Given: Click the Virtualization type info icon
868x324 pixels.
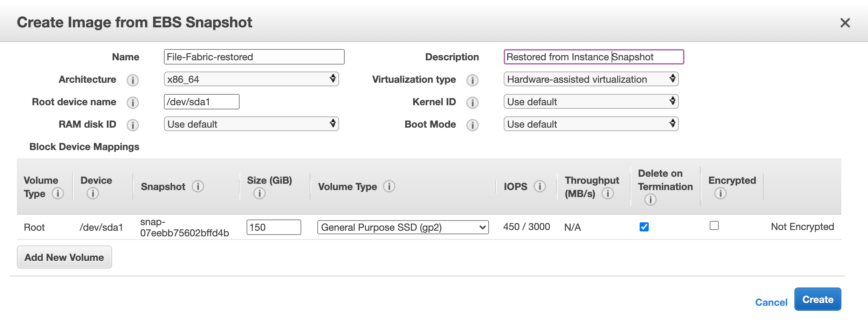Looking at the screenshot, I should (x=472, y=80).
